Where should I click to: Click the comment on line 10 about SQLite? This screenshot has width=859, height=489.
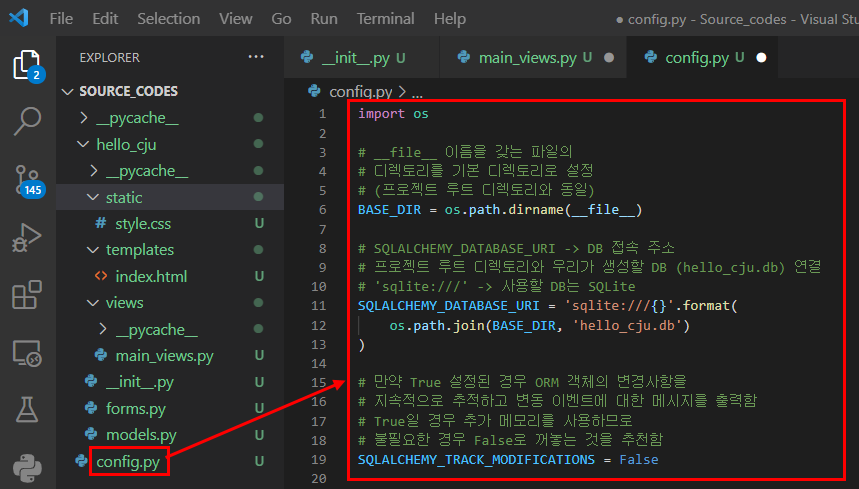(496, 286)
